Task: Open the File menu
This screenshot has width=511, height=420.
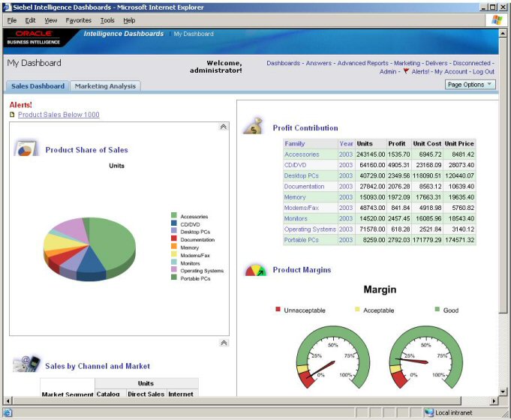Action: 12,20
